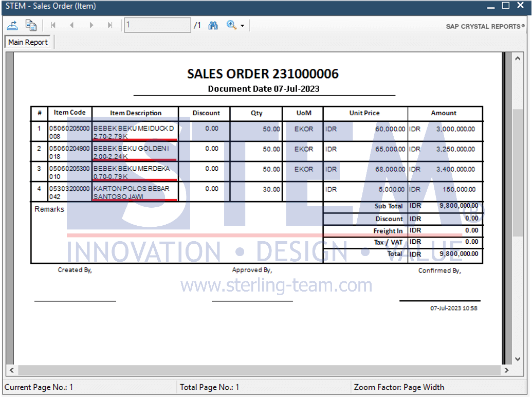532x397 pixels.
Task: Click the vertical scrollbar thumb
Action: (518, 172)
